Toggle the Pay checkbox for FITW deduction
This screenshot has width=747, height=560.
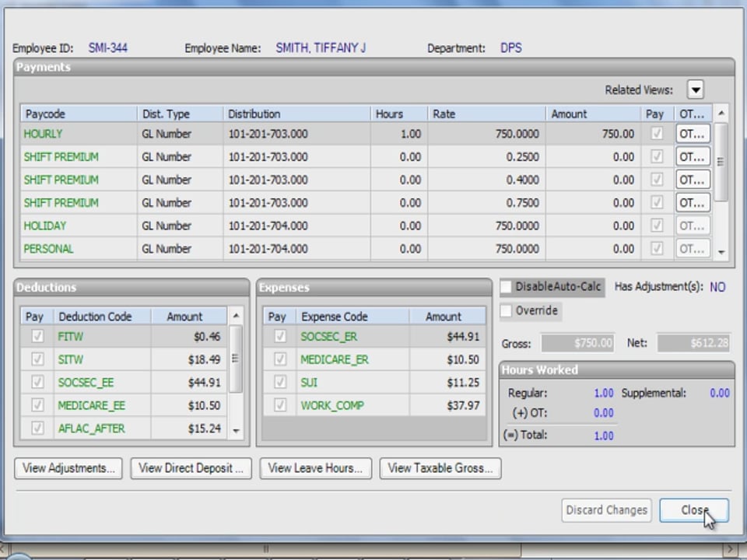coord(36,337)
